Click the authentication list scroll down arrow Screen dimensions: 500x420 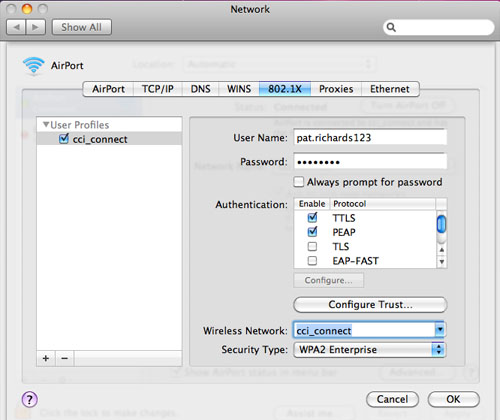pyautogui.click(x=442, y=262)
